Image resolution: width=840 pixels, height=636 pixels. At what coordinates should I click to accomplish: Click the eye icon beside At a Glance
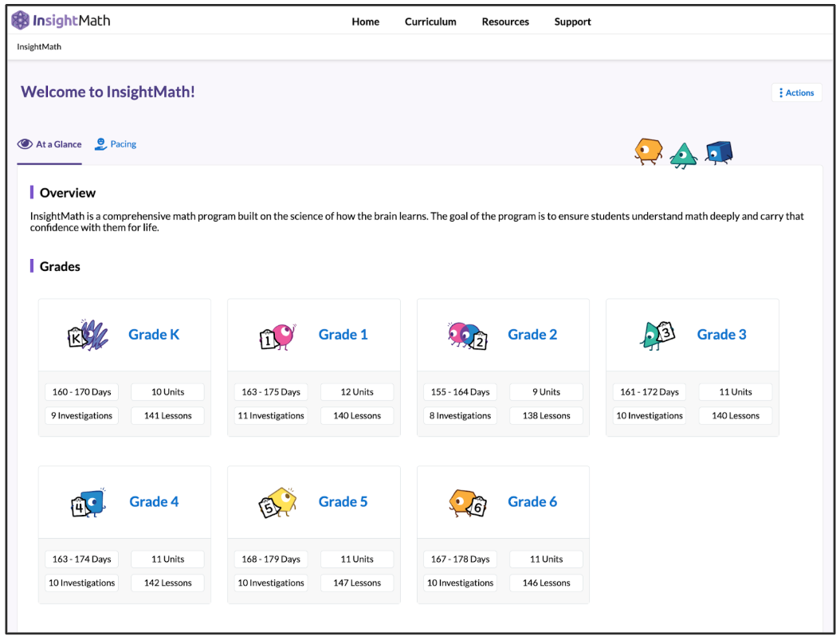coord(23,144)
